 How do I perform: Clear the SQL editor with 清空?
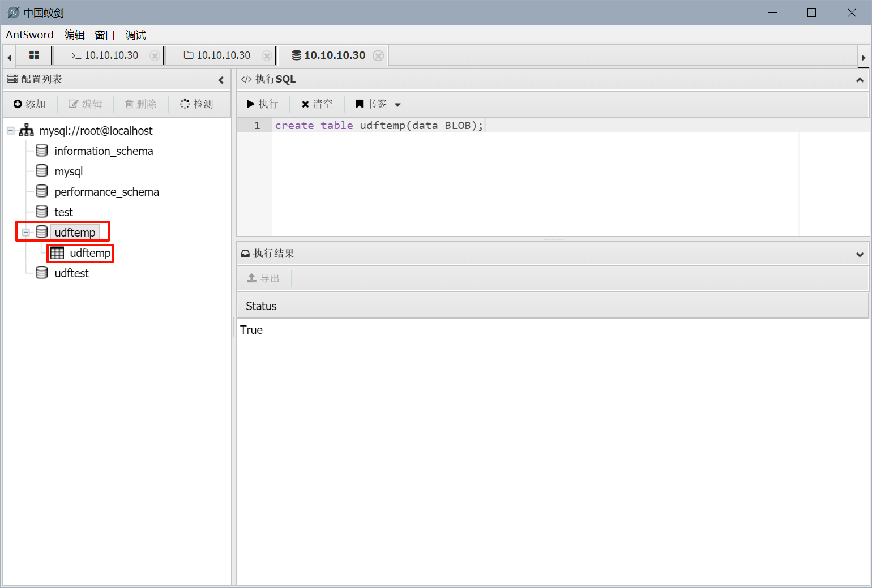pos(317,104)
